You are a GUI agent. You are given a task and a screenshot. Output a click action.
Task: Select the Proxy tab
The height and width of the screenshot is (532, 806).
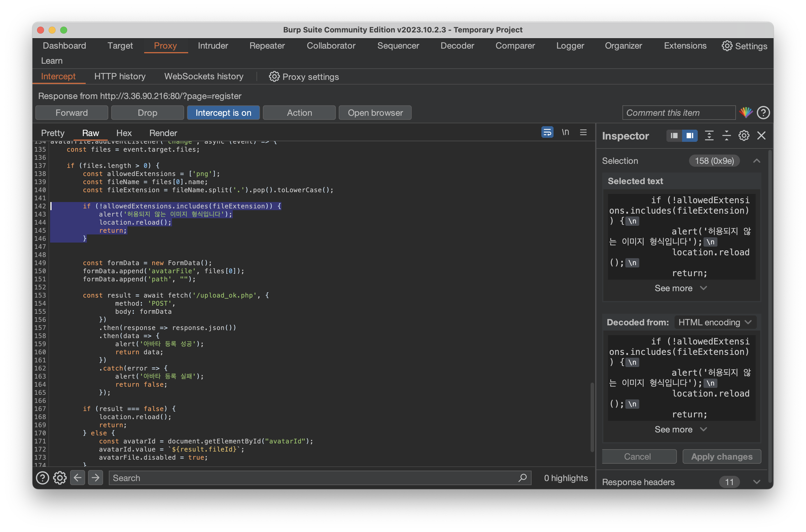pyautogui.click(x=165, y=46)
